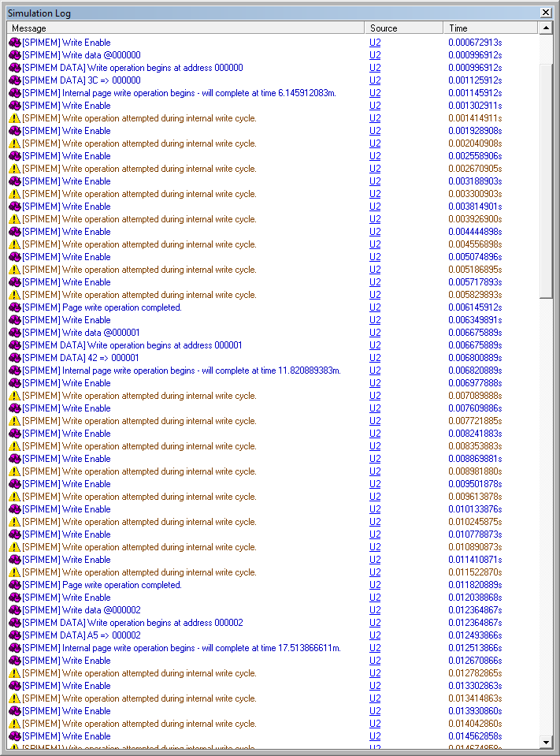Open U2 source link at 0.009501878s
This screenshot has width=560, height=756.
375,483
